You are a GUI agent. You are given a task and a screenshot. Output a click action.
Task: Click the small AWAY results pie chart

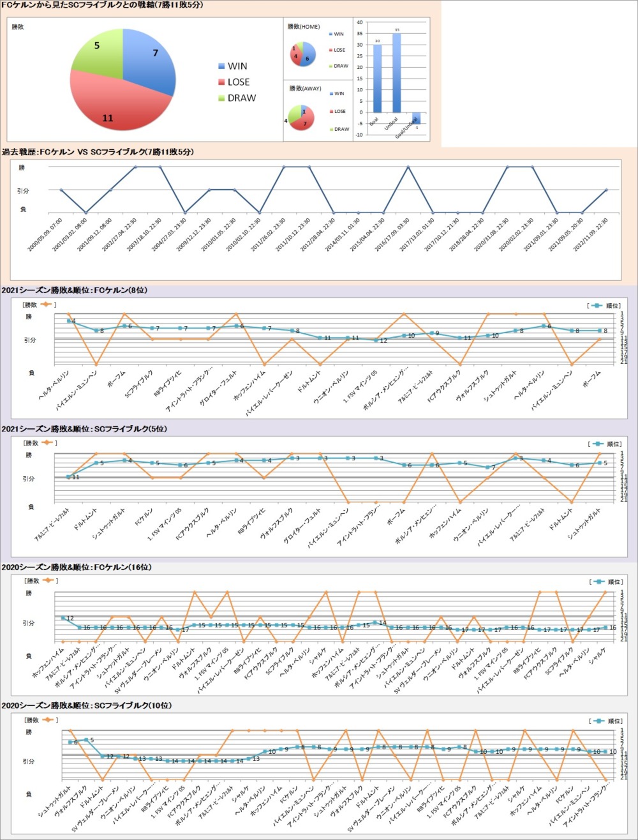coord(301,116)
